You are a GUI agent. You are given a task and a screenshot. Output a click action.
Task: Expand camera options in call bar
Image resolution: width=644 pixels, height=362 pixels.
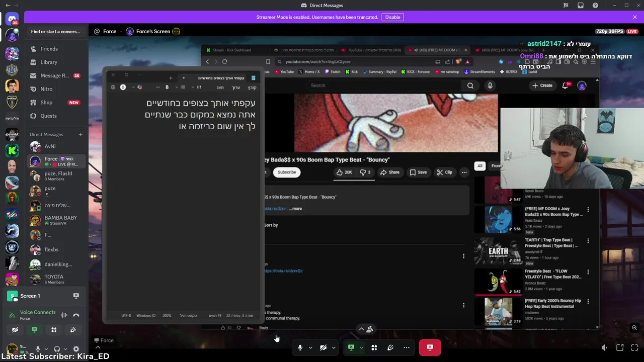(x=334, y=347)
